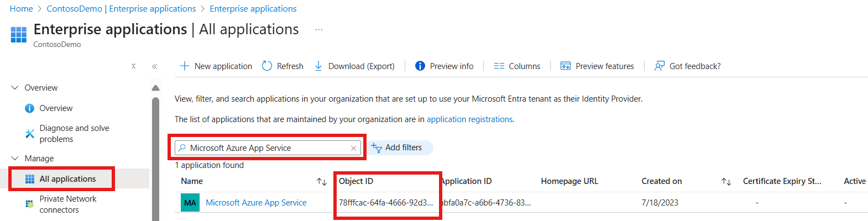Collapse the Manage section chevron

[x=15, y=159]
